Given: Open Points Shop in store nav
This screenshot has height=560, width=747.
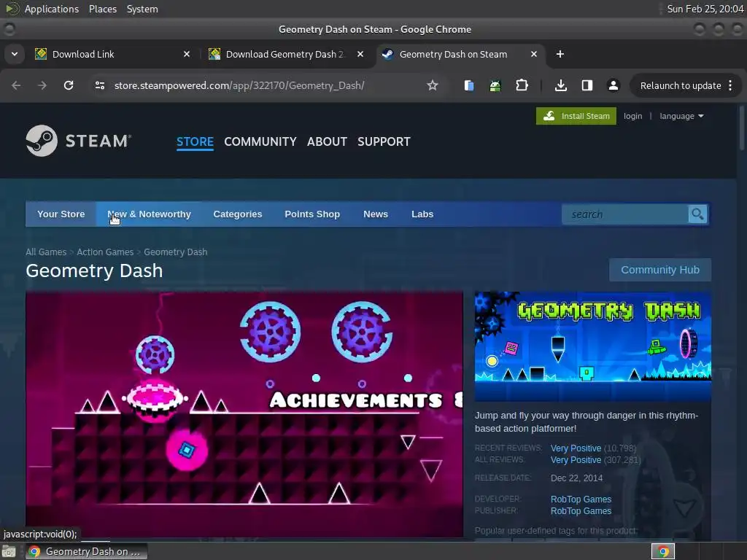Looking at the screenshot, I should [x=312, y=214].
